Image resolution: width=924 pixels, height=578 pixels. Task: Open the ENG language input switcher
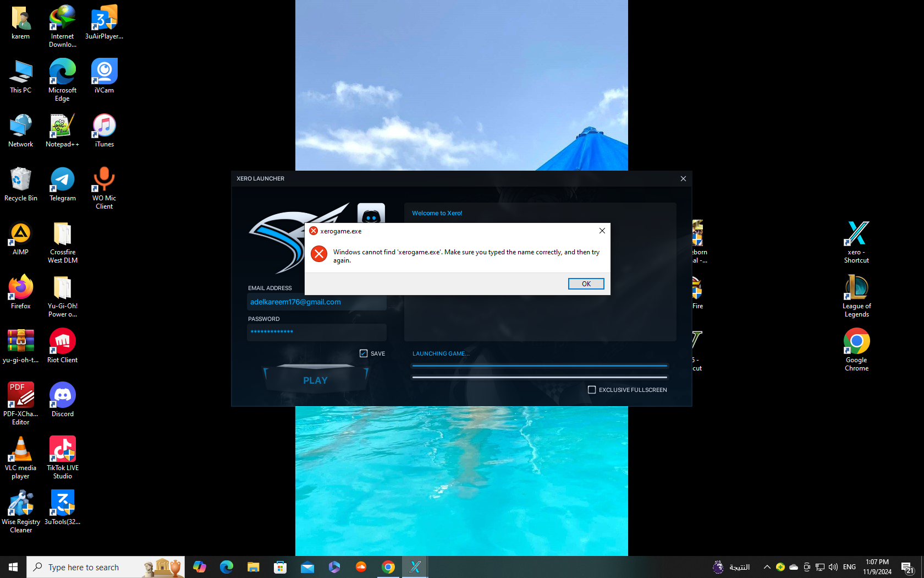pyautogui.click(x=849, y=567)
